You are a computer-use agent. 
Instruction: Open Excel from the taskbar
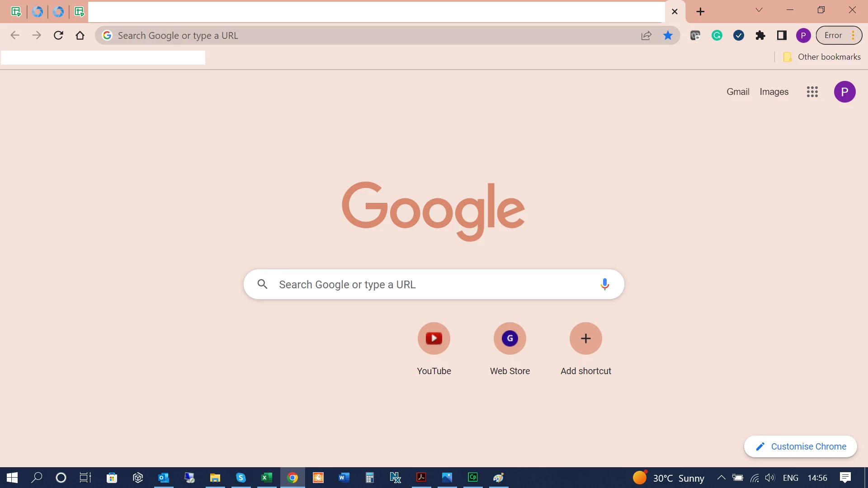[267, 478]
